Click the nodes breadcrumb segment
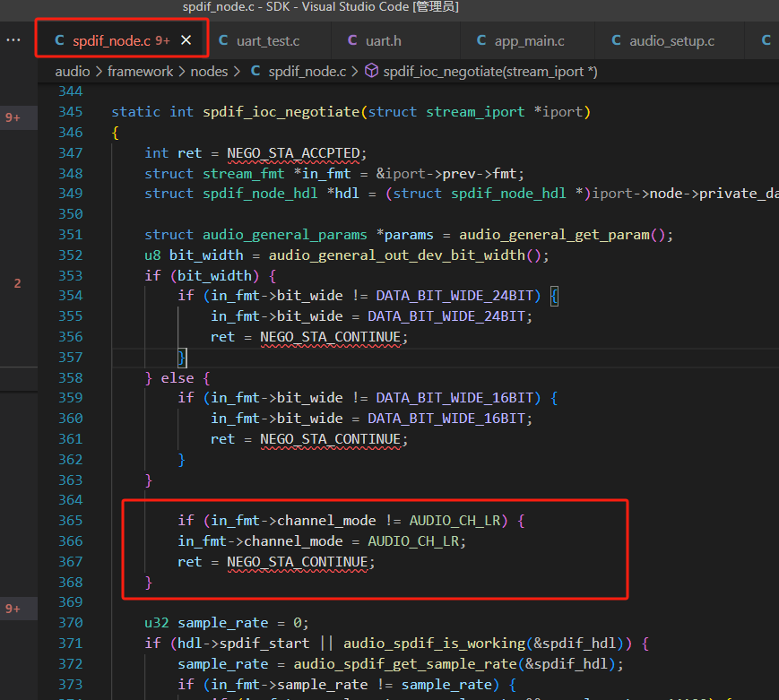The height and width of the screenshot is (700, 779). click(x=209, y=72)
